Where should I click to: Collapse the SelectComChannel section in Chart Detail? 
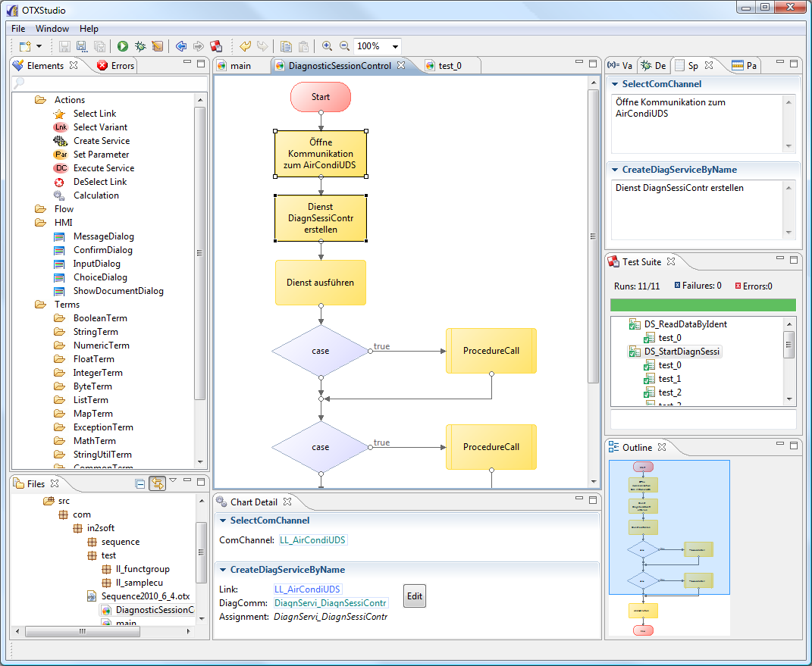click(221, 521)
